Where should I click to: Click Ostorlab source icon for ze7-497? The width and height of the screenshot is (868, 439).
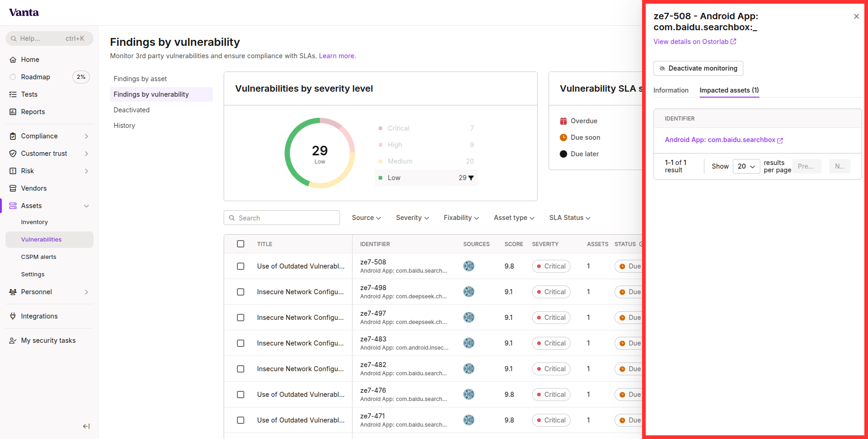click(469, 318)
